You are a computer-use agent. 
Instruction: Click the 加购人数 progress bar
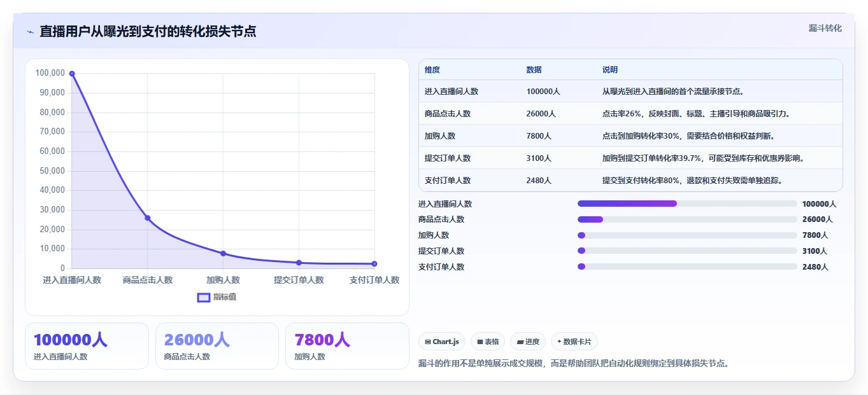(687, 235)
